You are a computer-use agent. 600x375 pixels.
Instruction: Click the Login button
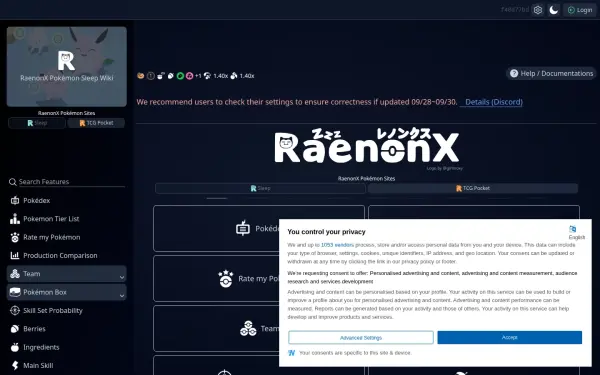tap(580, 10)
